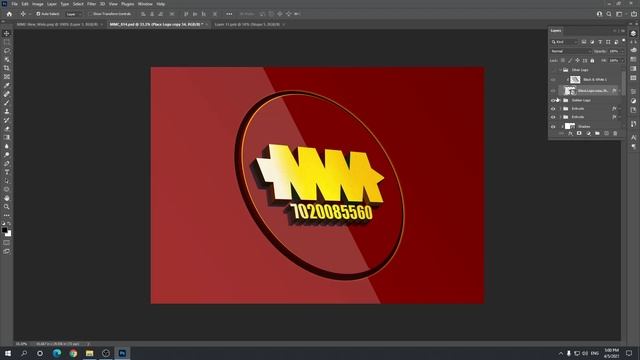
Task: Open the Opacity value dropdown
Action: point(622,51)
